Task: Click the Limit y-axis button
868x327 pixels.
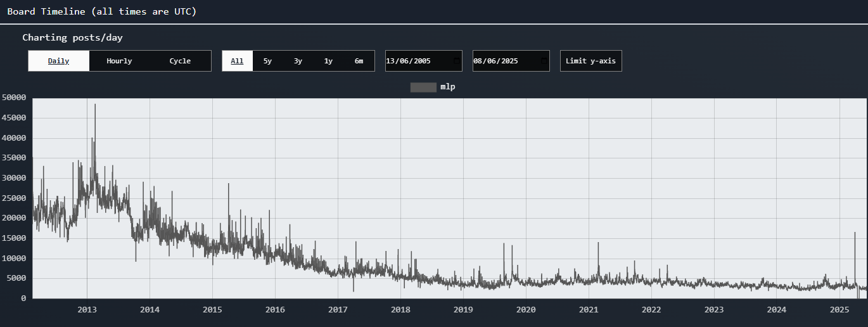Action: [591, 61]
